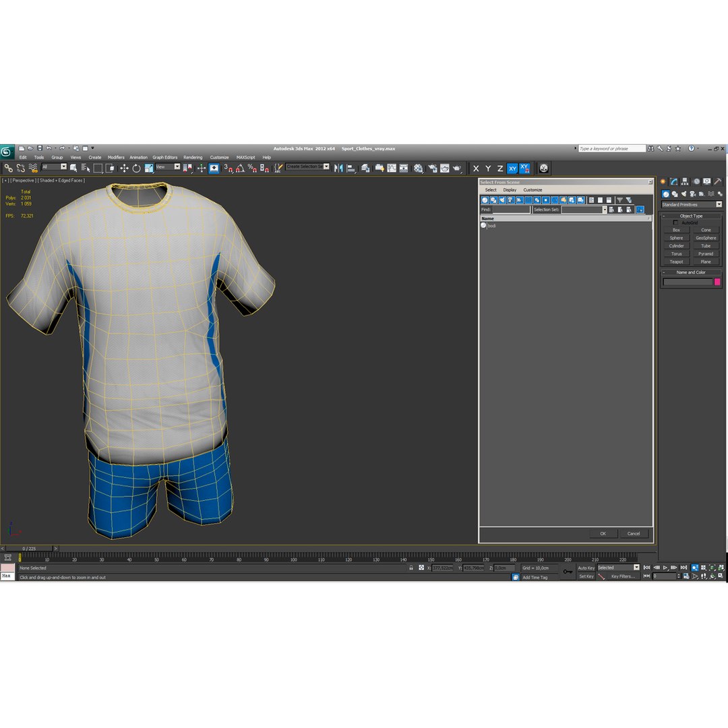Select Cameras category in Create panel
Screen dimensions: 728x728
coord(693,194)
